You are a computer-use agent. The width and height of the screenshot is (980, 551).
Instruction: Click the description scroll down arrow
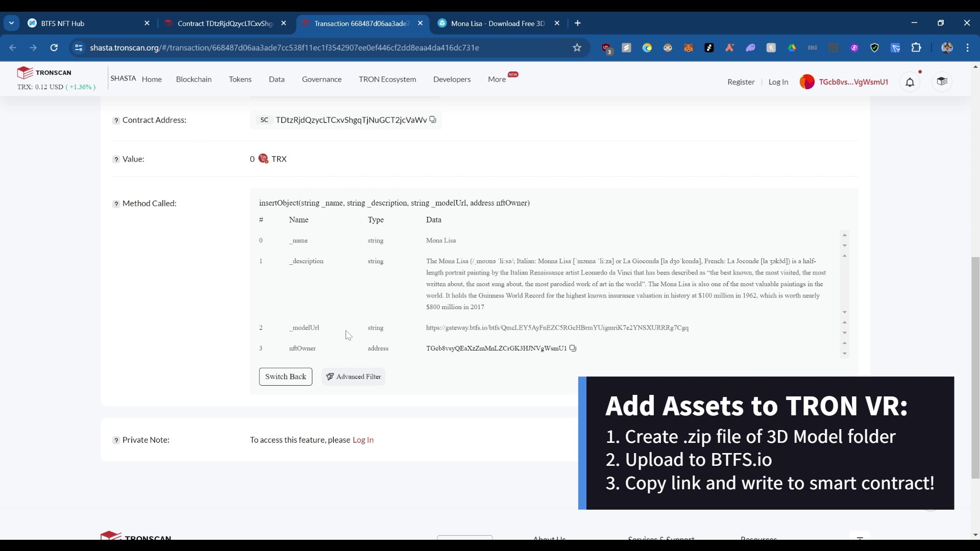click(845, 312)
